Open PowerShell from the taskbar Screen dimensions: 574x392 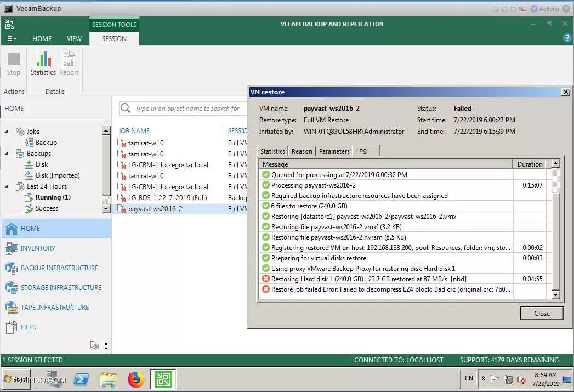(81, 379)
